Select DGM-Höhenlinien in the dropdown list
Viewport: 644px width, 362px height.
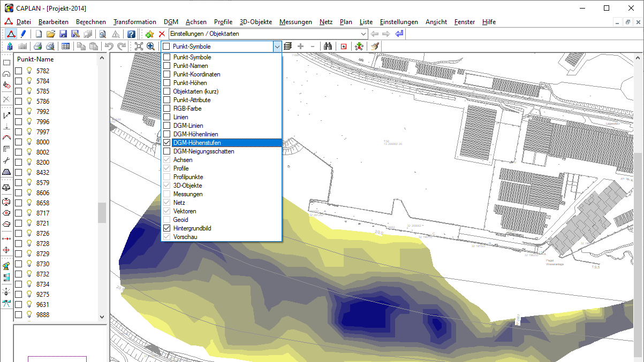point(195,134)
